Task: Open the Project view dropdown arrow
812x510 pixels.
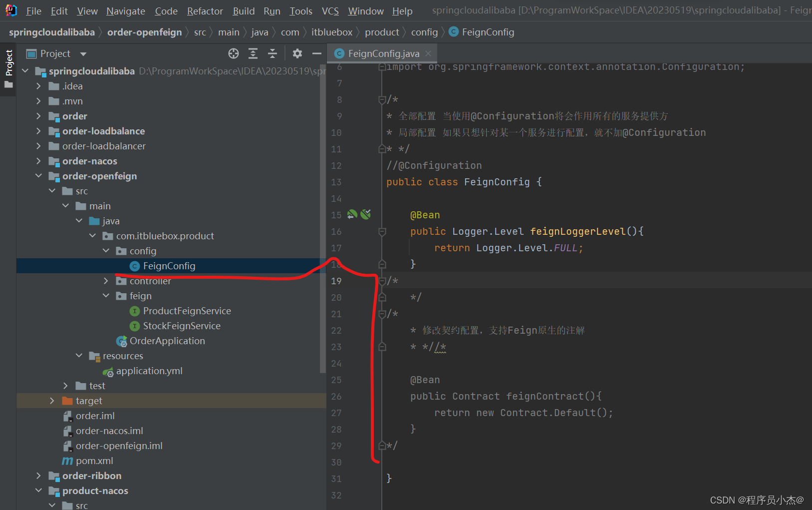Action: pyautogui.click(x=83, y=54)
